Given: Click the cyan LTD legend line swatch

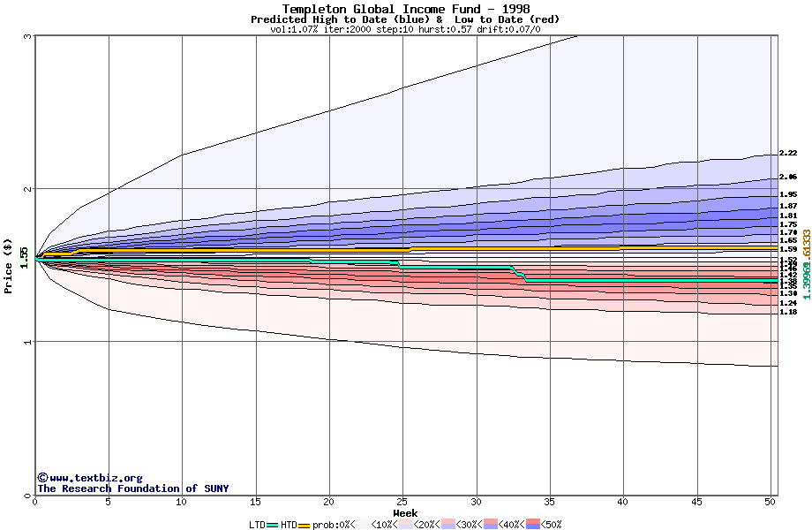Looking at the screenshot, I should click(273, 525).
